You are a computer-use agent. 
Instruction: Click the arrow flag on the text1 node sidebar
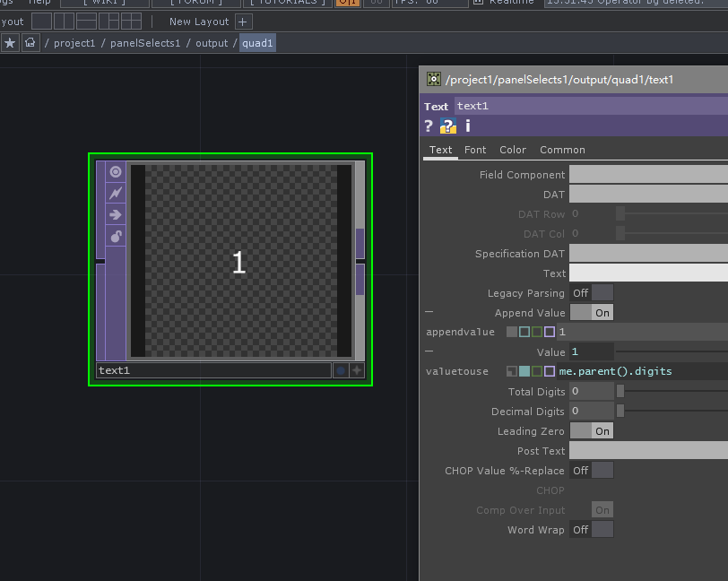tap(115, 214)
